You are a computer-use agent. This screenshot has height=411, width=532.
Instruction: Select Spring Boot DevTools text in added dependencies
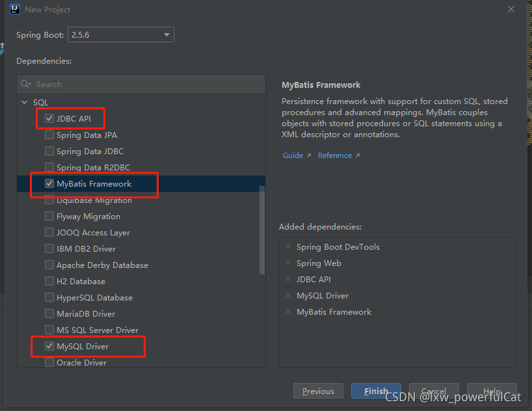[x=338, y=246]
